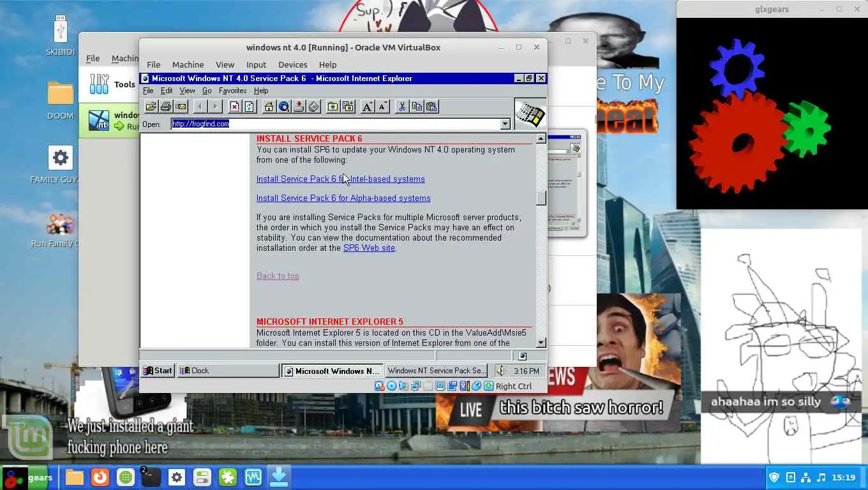The height and width of the screenshot is (490, 868).
Task: Open the VirtualBox Input menu
Action: tap(256, 64)
